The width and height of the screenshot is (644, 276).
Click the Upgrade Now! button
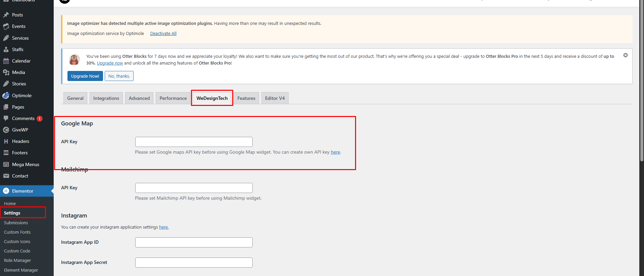(85, 76)
